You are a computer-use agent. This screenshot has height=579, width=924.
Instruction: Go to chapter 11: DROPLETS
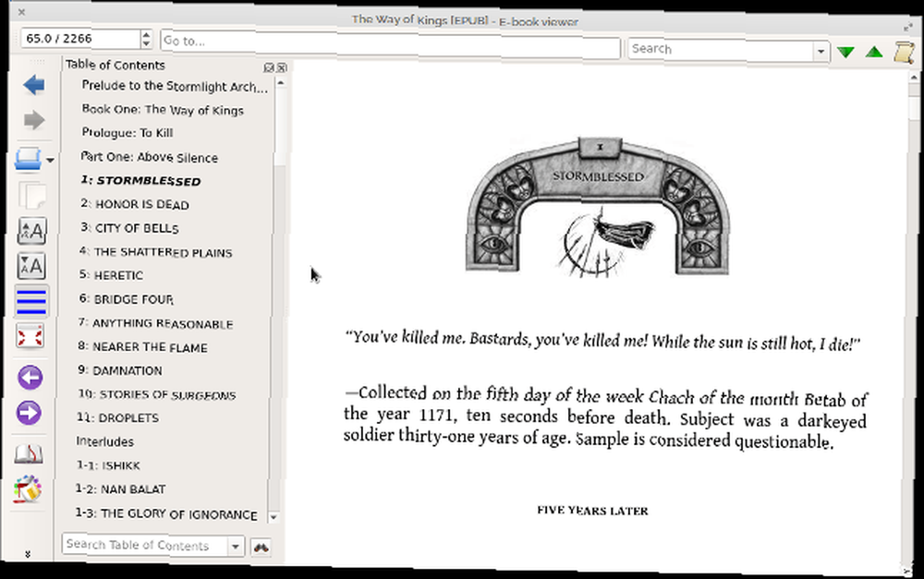coord(118,417)
